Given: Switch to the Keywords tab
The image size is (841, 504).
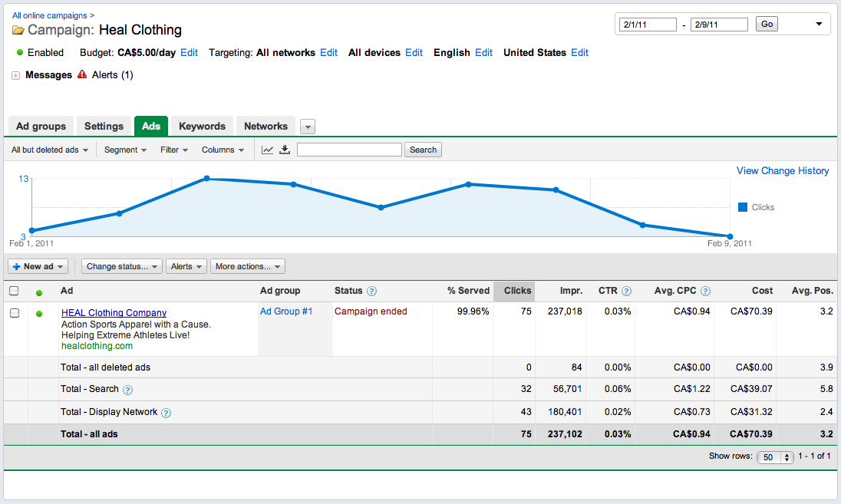Looking at the screenshot, I should (203, 126).
